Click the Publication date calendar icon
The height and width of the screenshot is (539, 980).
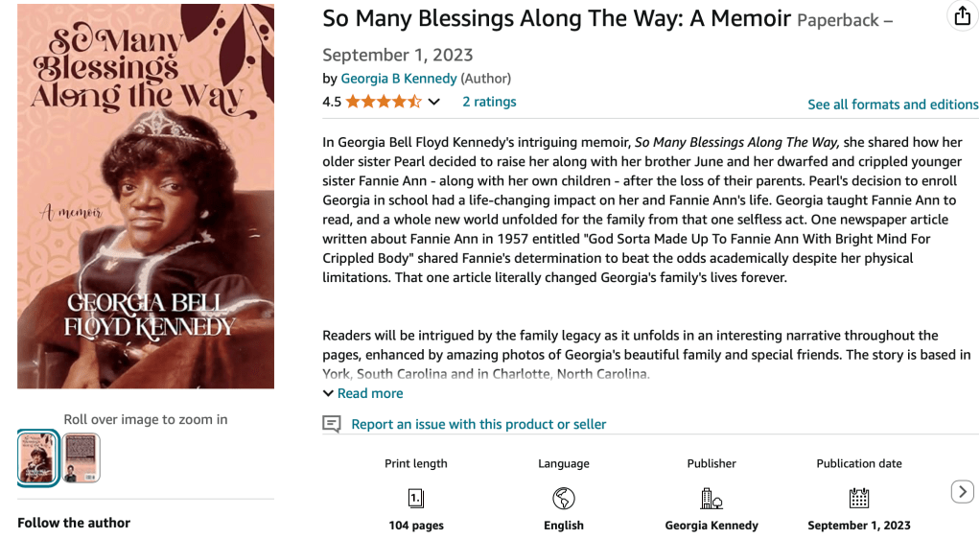click(x=859, y=498)
